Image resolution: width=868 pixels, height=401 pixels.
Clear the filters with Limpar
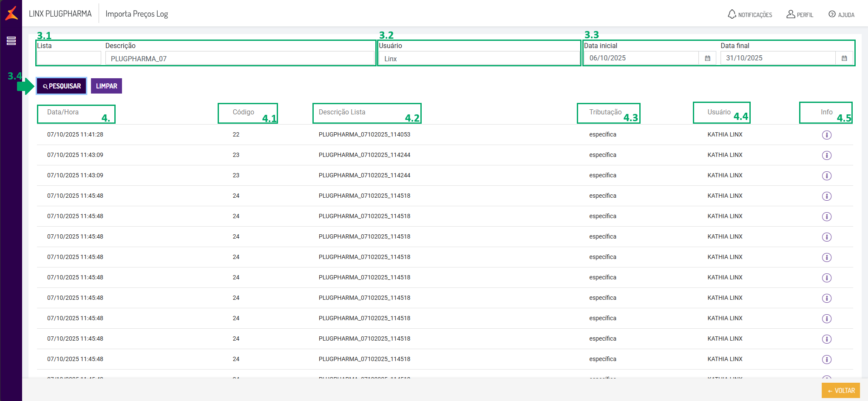point(106,86)
